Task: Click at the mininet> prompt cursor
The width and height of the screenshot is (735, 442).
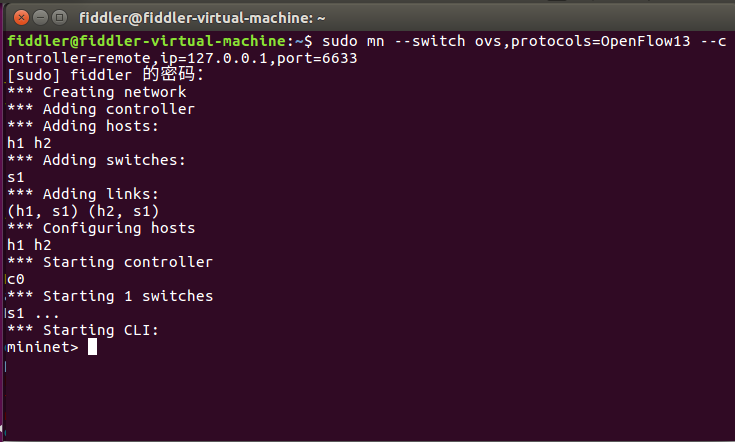Action: [92, 347]
